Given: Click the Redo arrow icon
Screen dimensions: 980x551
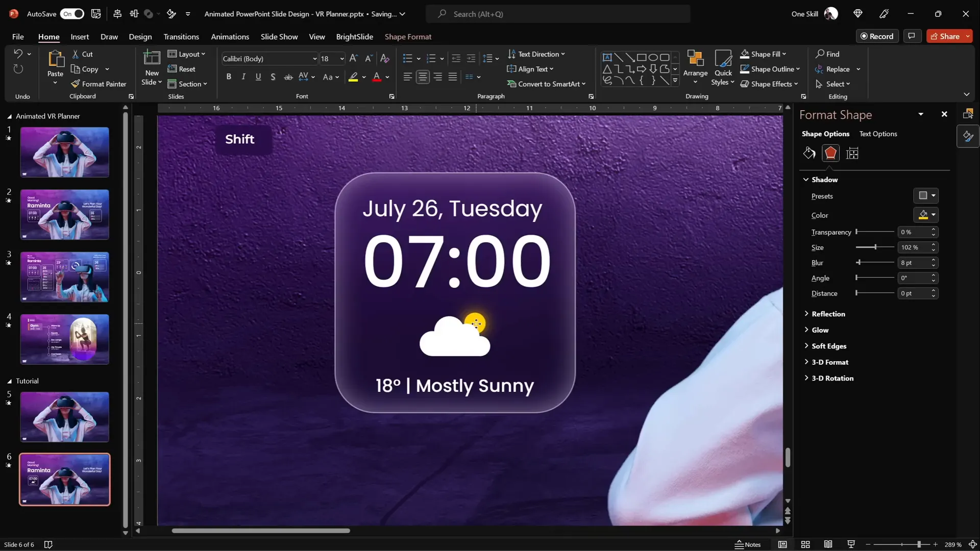Looking at the screenshot, I should 18,69.
